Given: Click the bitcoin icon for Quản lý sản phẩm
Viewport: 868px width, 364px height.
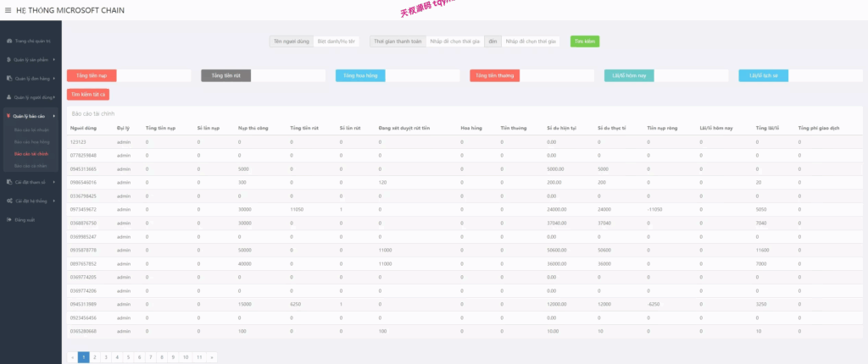Looking at the screenshot, I should pyautogui.click(x=8, y=60).
